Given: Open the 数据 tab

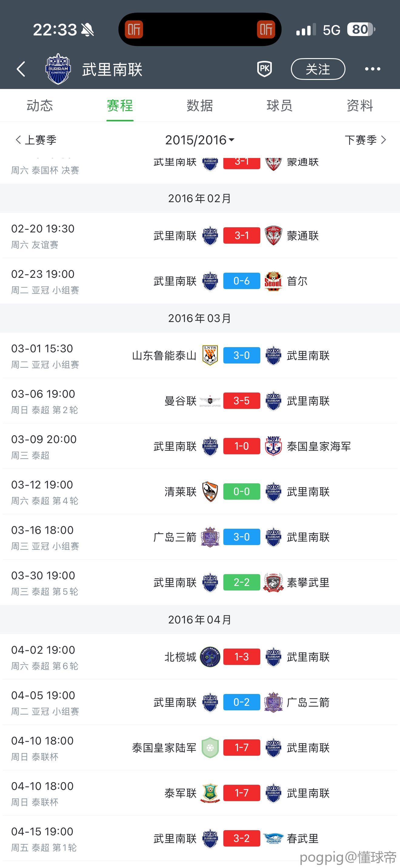Looking at the screenshot, I should pyautogui.click(x=200, y=105).
